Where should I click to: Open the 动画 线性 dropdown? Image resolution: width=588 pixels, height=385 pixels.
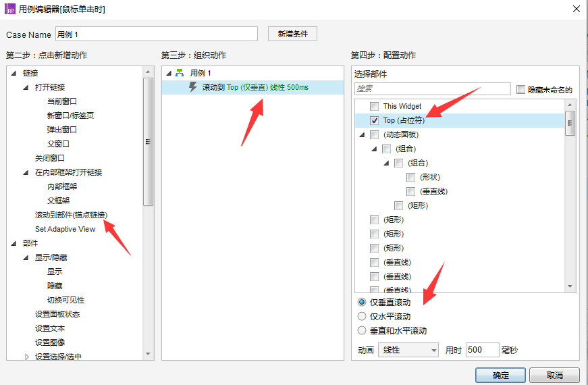[x=408, y=350]
